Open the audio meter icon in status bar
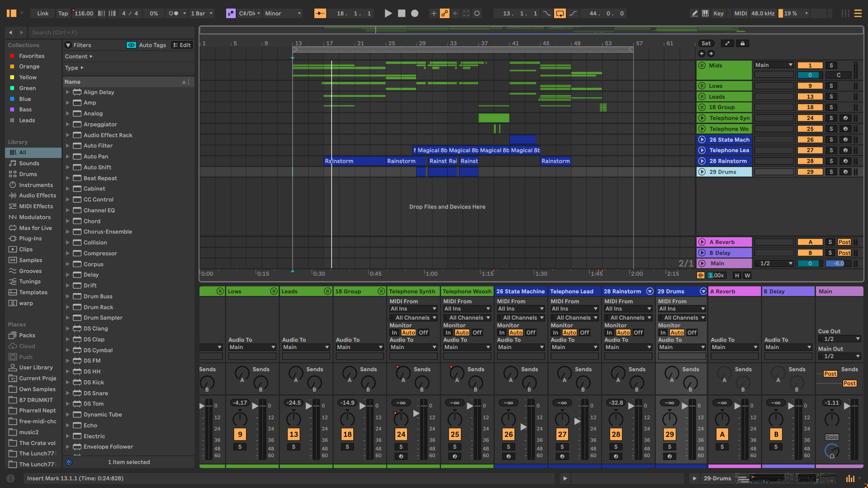Viewport: 868px width, 488px height. 850,478
